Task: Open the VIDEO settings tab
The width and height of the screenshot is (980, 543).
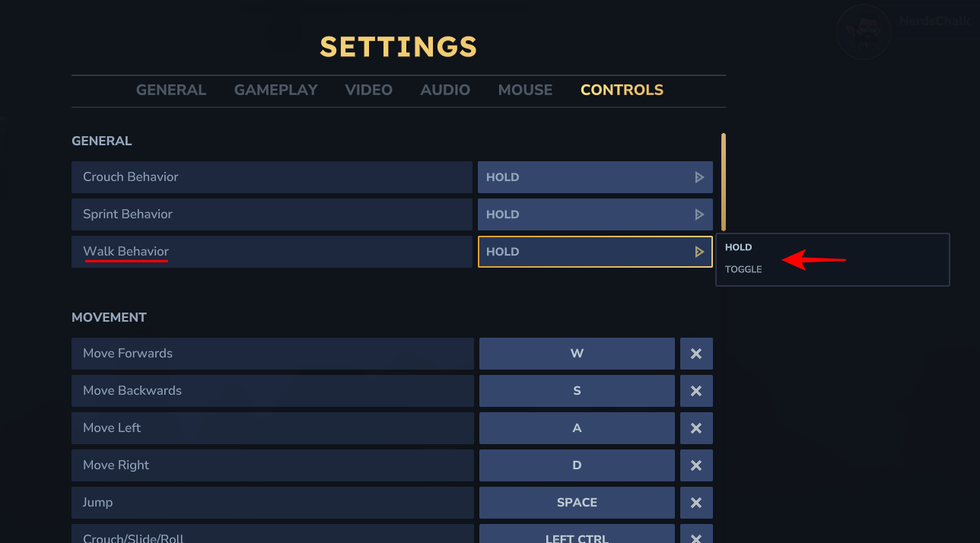Action: 368,90
